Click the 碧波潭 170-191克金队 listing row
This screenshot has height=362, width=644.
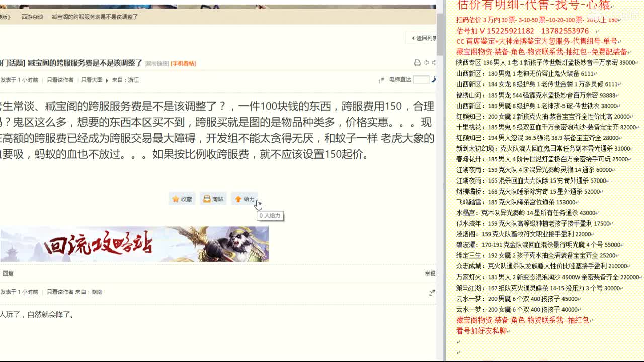(539, 245)
